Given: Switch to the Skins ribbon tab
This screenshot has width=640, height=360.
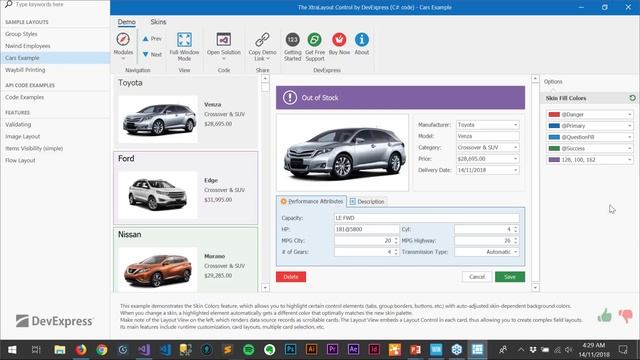Looking at the screenshot, I should tap(158, 22).
